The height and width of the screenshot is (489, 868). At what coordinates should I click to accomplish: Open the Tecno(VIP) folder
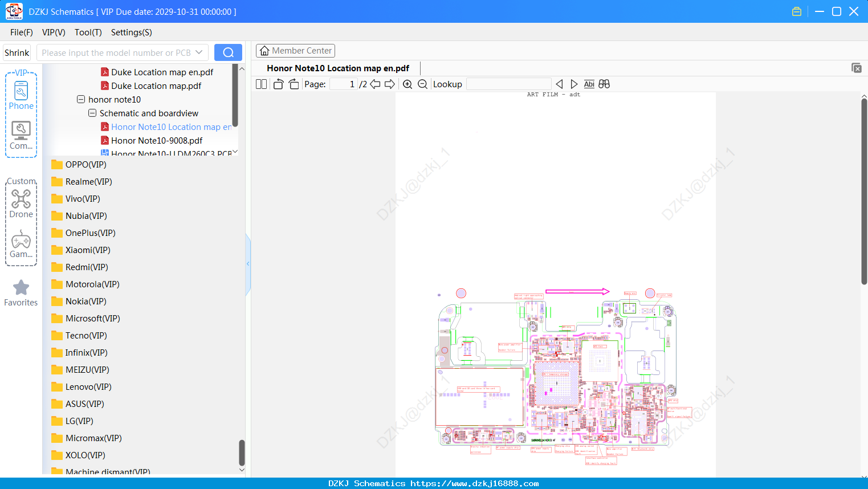79,335
